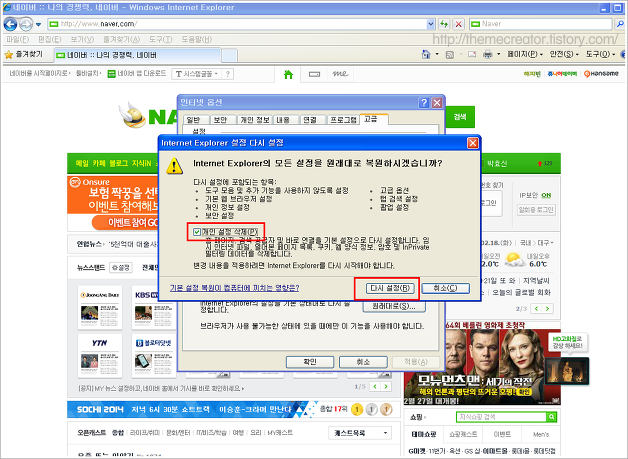
Task: Click next arrow beside newsstand 1/5 pager
Action: [386, 387]
